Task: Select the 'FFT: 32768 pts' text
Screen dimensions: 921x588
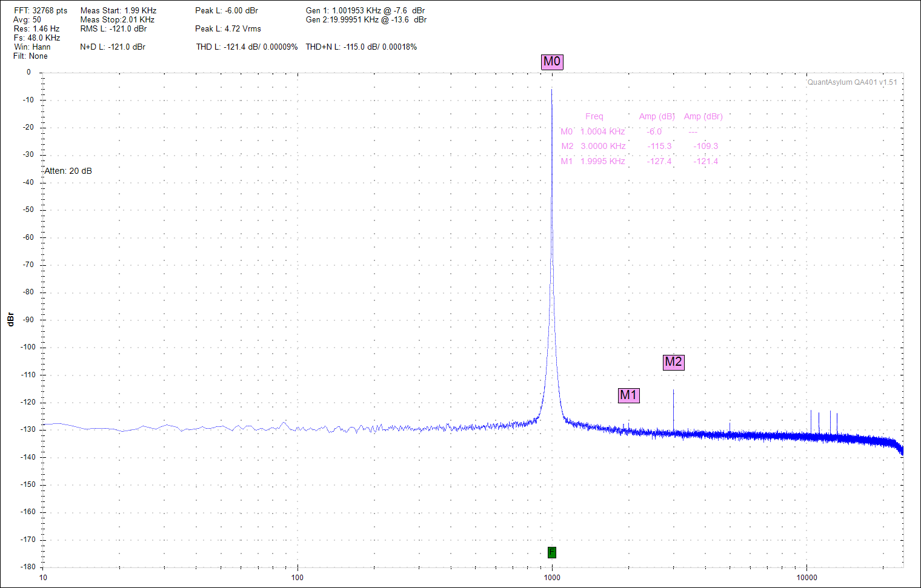Action: (x=41, y=11)
